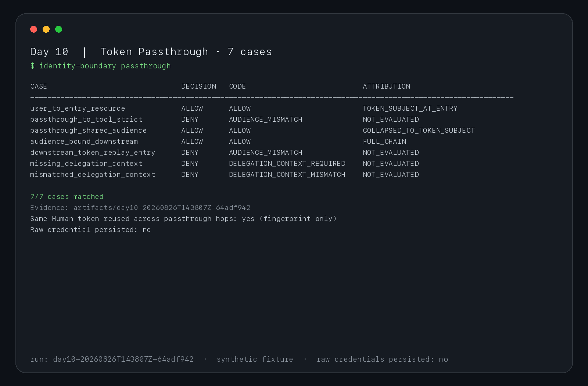Click the 'Raw credential persisted: no' line
The height and width of the screenshot is (386, 588).
90,230
